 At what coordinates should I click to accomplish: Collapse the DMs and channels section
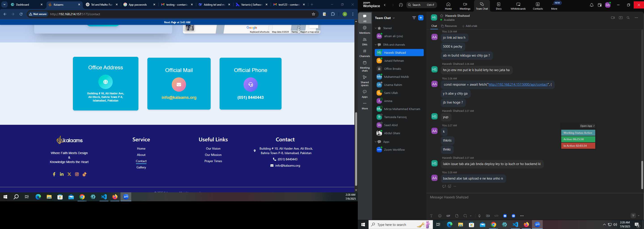click(x=375, y=45)
